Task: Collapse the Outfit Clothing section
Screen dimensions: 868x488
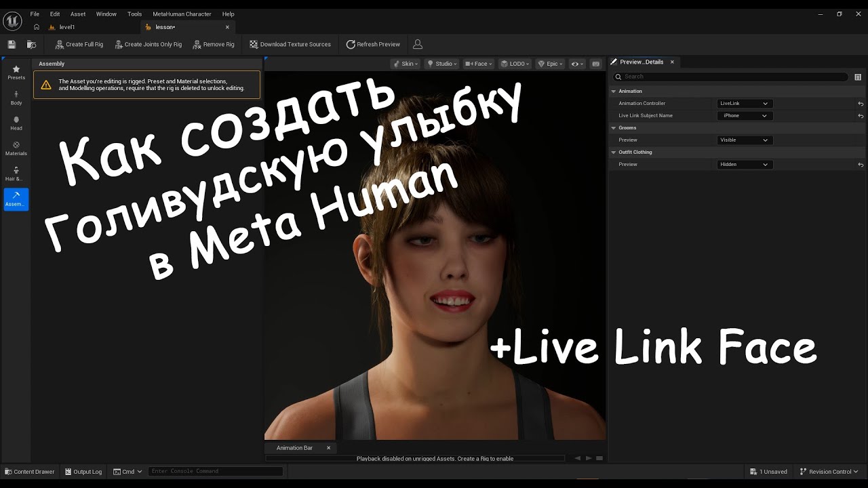Action: click(x=614, y=152)
